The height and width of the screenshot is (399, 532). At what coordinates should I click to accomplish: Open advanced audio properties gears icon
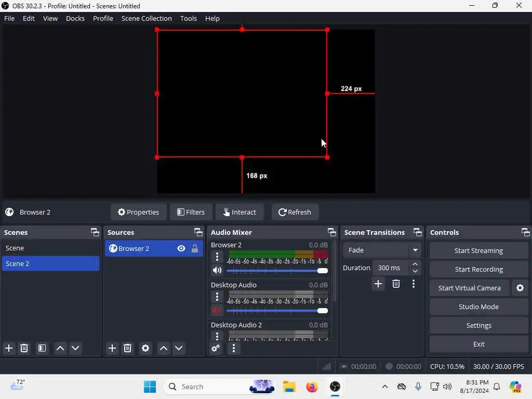coord(216,348)
